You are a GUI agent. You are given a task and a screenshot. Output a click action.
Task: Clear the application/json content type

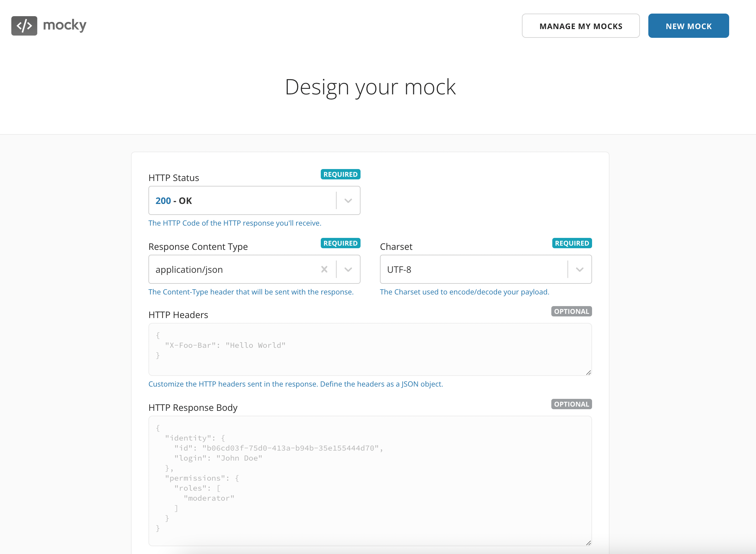[324, 269]
